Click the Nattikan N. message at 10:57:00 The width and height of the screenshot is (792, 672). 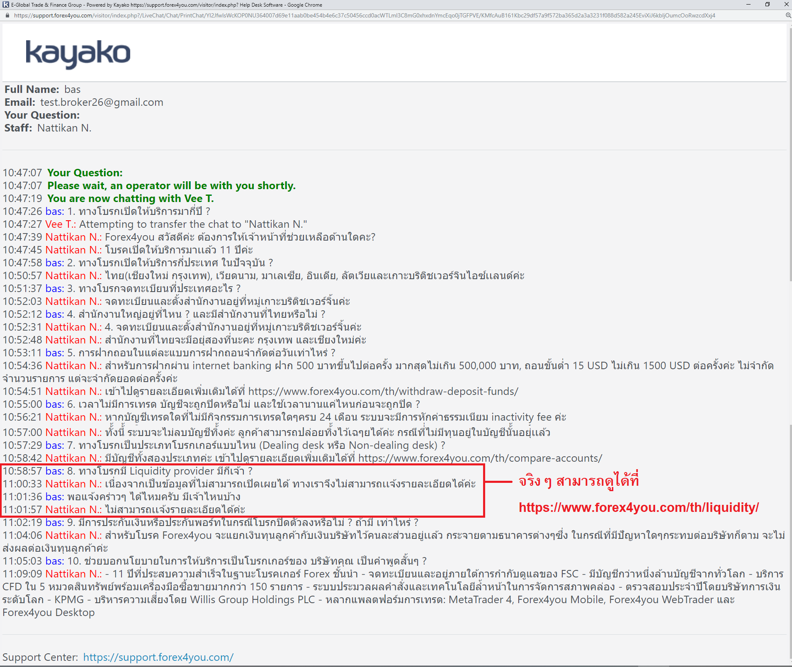[x=277, y=432]
